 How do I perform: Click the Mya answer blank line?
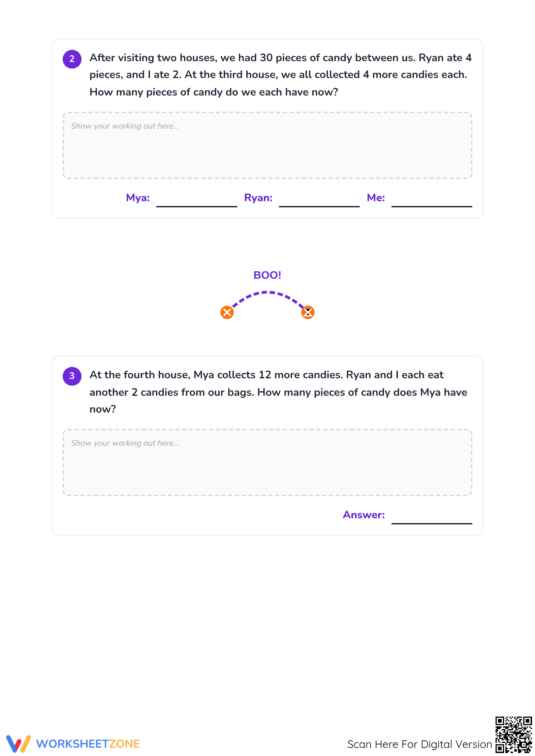coord(197,206)
